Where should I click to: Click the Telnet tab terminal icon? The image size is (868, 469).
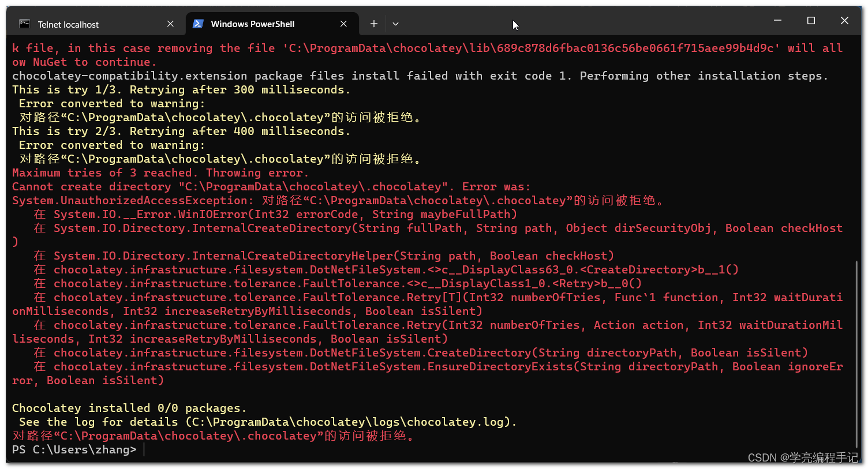24,24
